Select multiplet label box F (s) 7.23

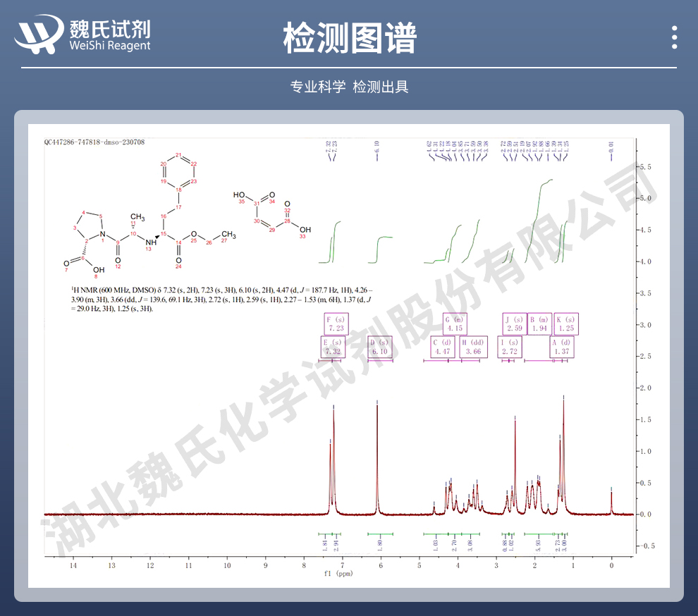click(336, 324)
